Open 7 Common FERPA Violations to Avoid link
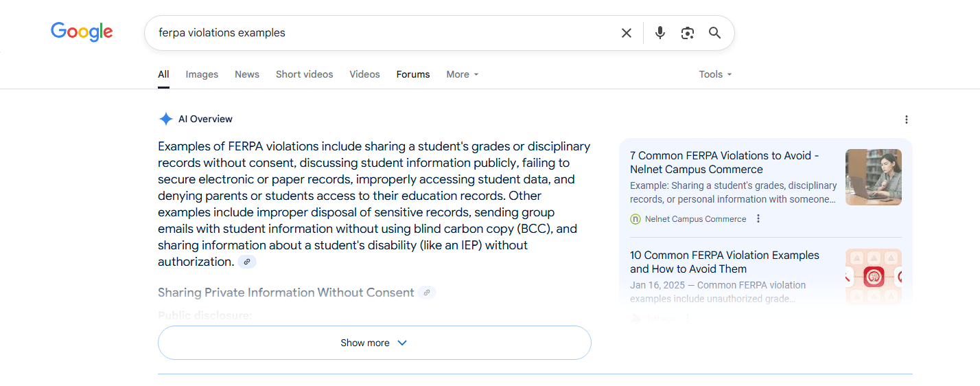 pos(724,162)
